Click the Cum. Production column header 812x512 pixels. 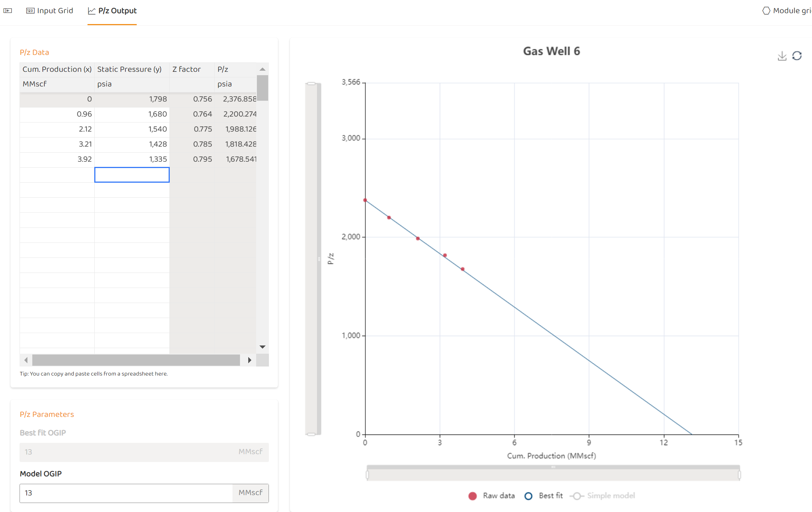[57, 69]
